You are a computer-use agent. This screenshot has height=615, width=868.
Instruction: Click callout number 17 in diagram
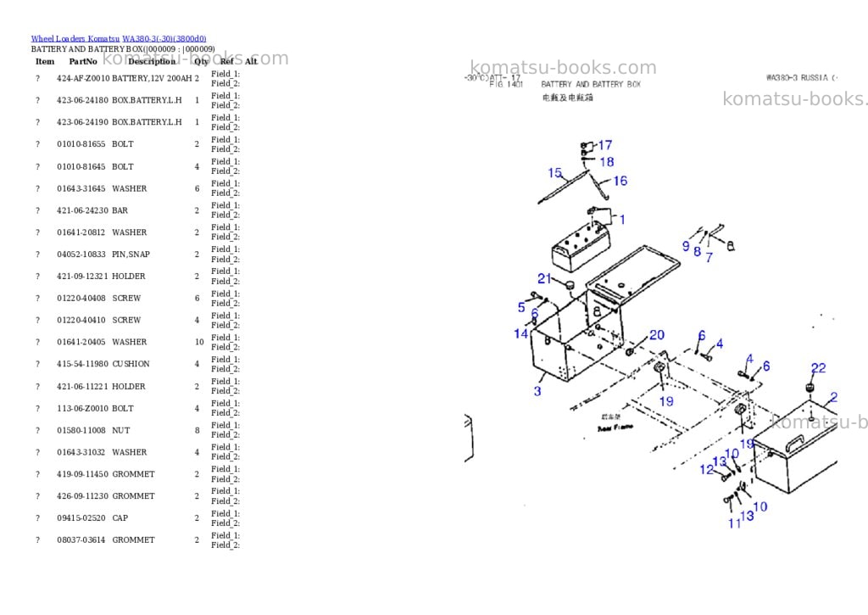605,145
